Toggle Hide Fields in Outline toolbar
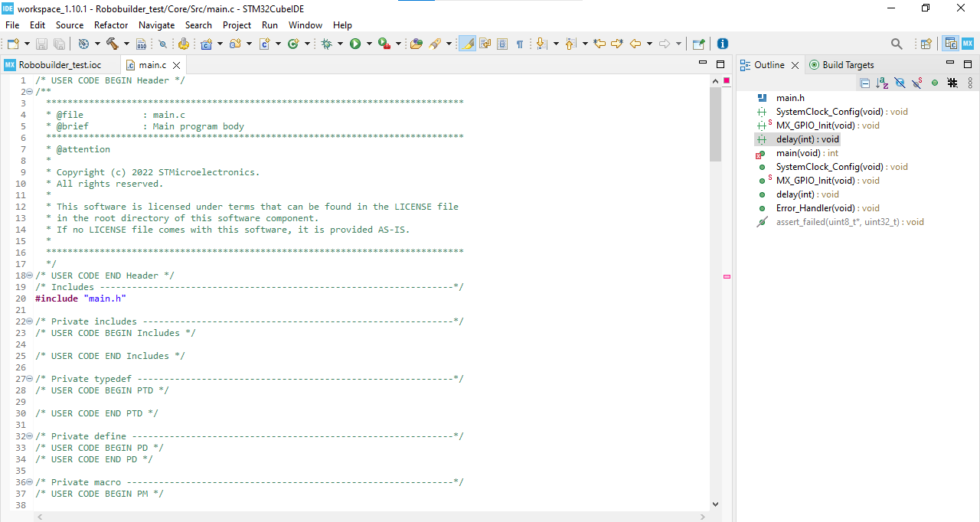 point(900,83)
